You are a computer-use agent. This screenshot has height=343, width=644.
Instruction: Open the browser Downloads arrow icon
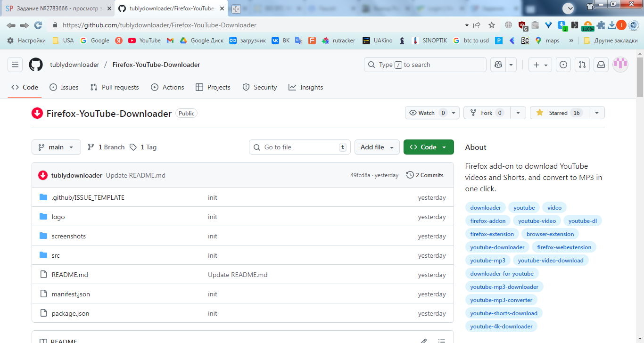pyautogui.click(x=612, y=25)
